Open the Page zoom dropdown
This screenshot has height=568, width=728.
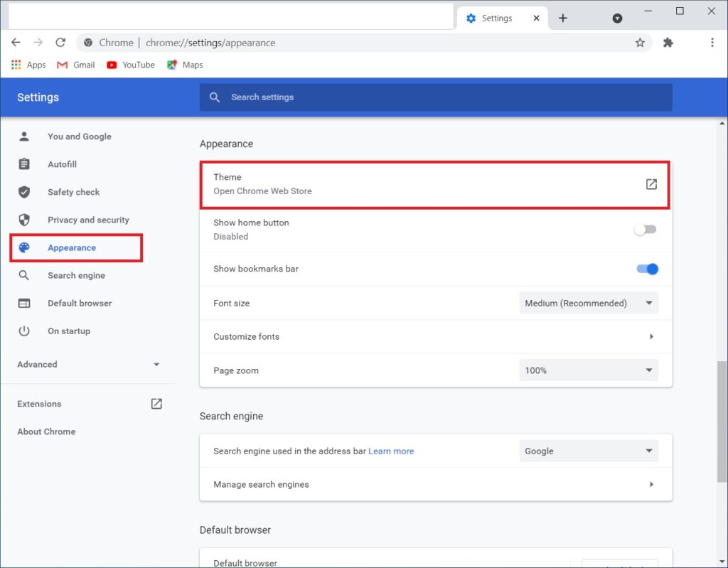[x=588, y=370]
